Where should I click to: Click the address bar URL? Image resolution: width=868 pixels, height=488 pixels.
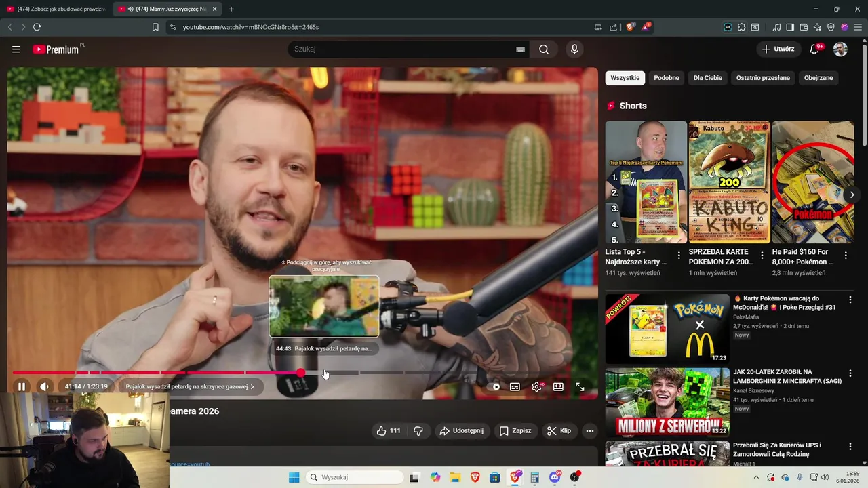pos(251,27)
